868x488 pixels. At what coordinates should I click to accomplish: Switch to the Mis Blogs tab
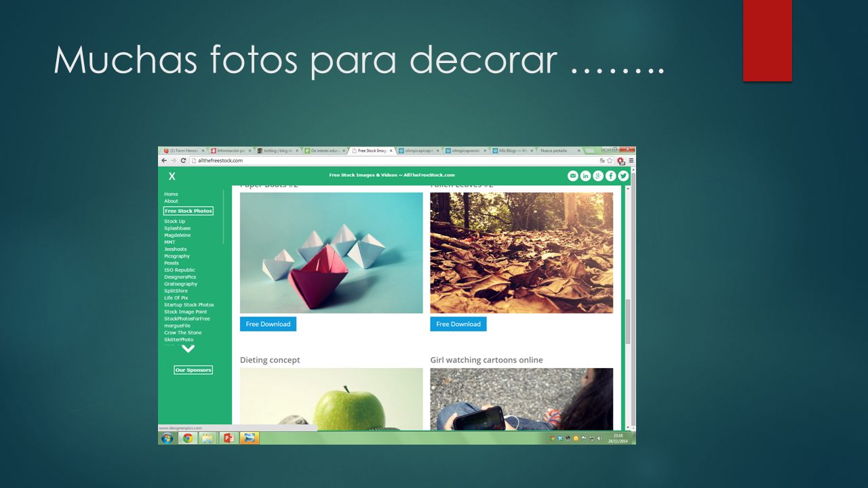tap(513, 150)
